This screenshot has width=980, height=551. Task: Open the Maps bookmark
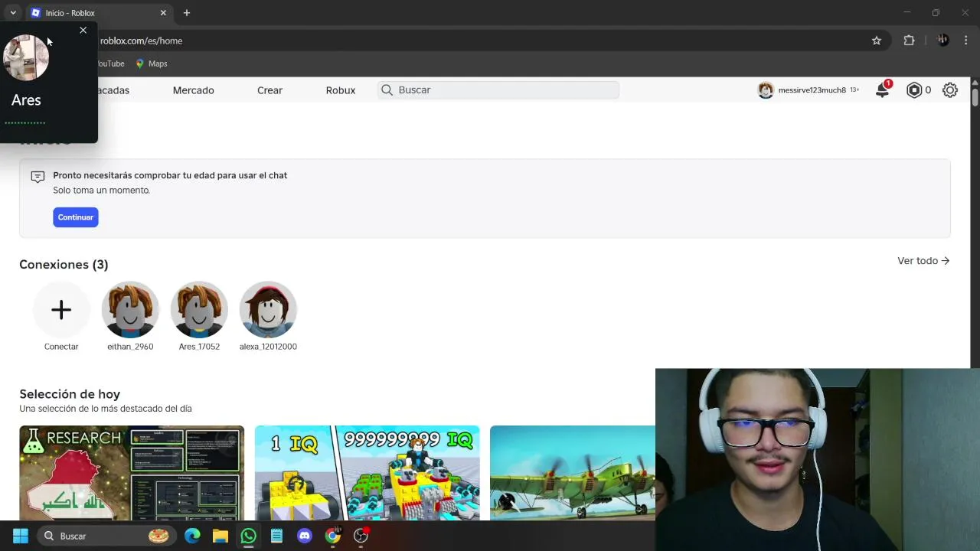pos(152,64)
